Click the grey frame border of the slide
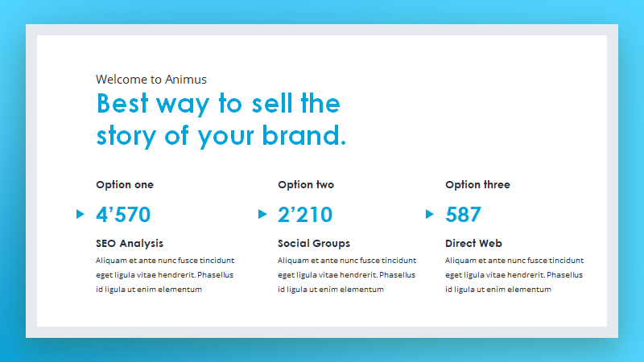This screenshot has height=362, width=644. coord(322,30)
